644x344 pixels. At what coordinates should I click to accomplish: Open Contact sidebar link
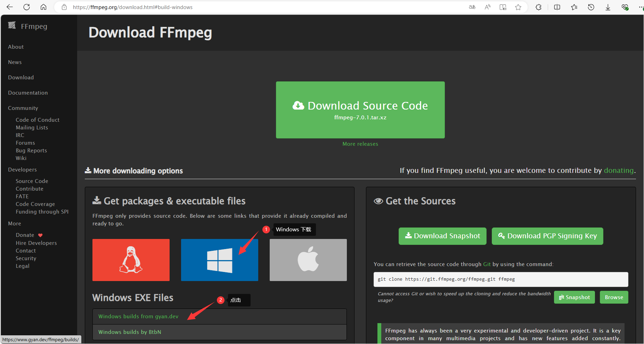pos(26,251)
